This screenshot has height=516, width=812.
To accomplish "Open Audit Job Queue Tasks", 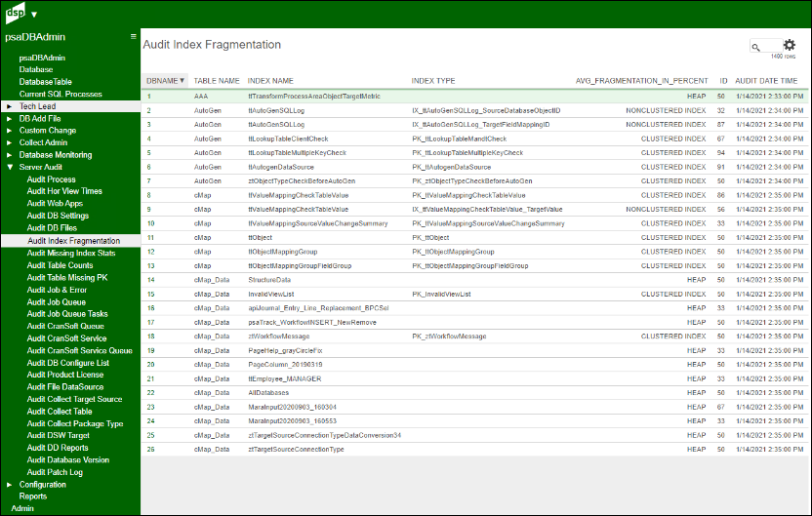I will click(x=67, y=314).
